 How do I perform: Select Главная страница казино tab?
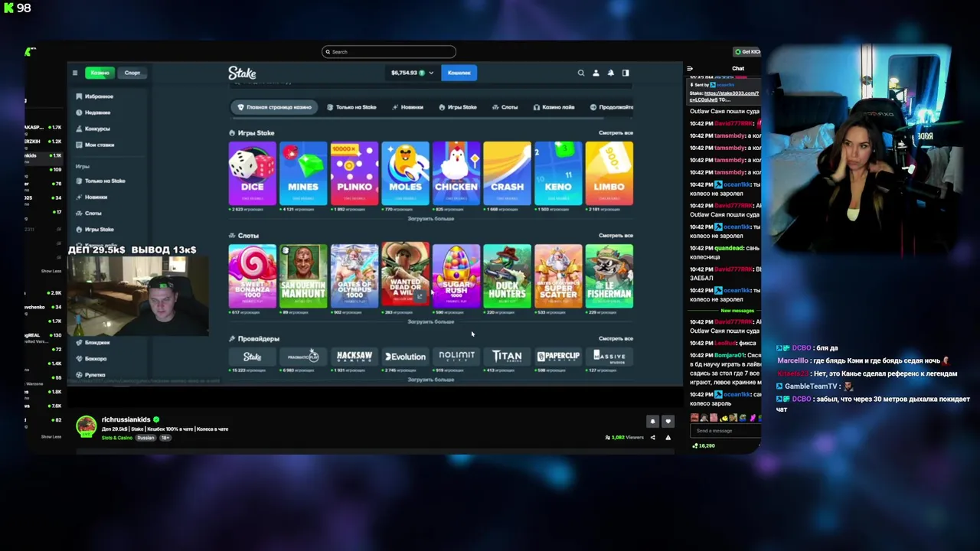click(275, 107)
